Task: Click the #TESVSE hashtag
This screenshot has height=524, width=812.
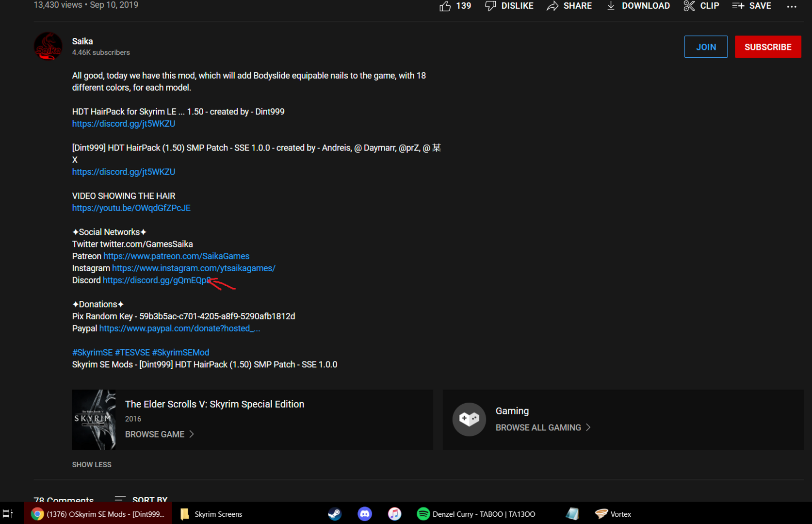Action: point(132,352)
